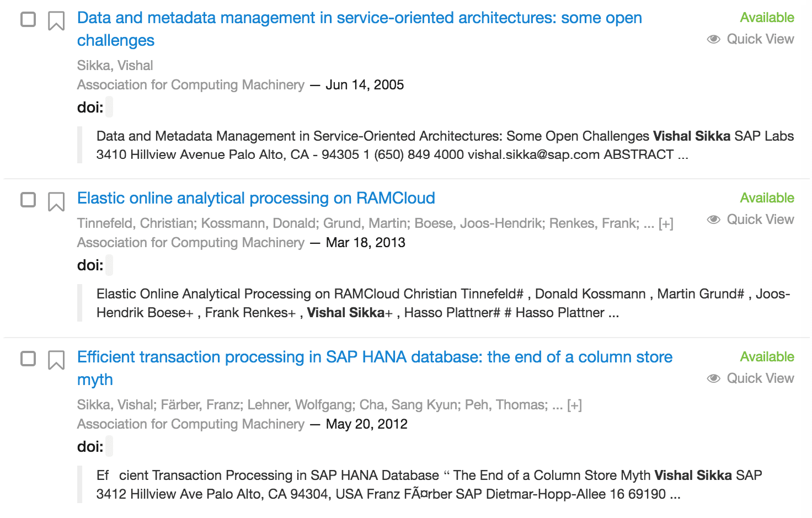
Task: Click the eye icon for RAMCloud Quick View
Action: pyautogui.click(x=714, y=220)
